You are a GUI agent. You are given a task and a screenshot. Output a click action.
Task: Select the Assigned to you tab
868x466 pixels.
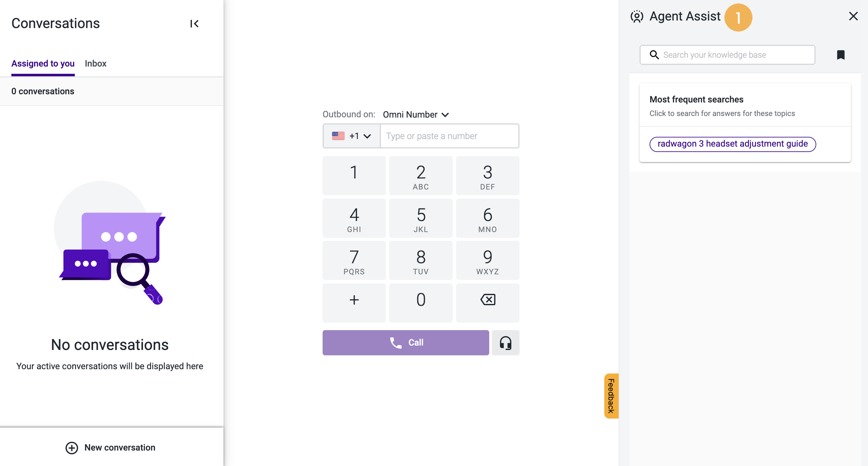(43, 64)
